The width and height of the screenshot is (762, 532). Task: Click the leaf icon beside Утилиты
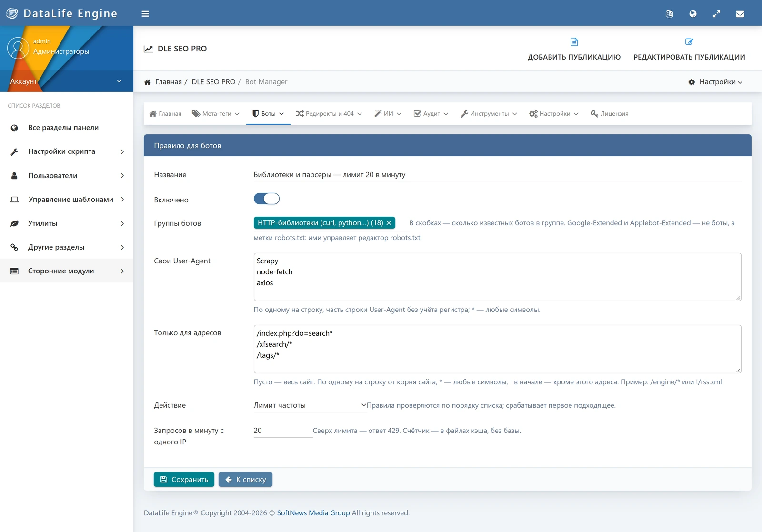[14, 223]
